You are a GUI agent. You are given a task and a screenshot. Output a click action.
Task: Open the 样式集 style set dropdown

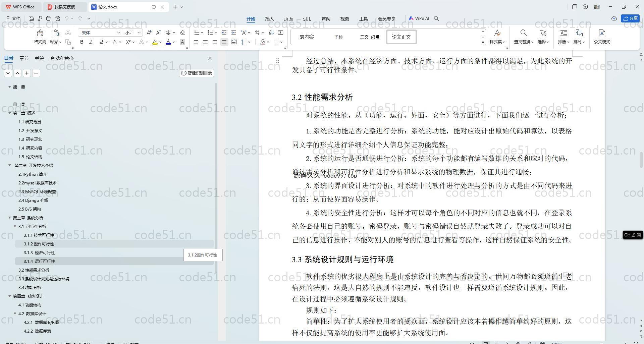[497, 42]
